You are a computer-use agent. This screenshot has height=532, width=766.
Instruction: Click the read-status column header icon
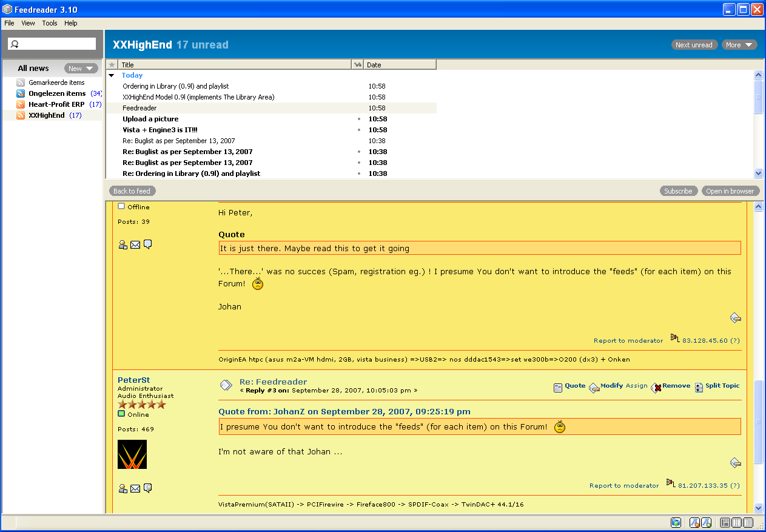tap(358, 65)
